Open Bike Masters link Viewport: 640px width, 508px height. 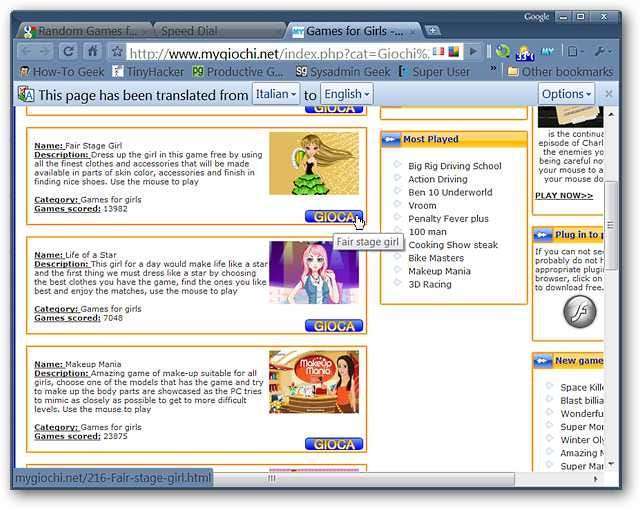coord(436,258)
